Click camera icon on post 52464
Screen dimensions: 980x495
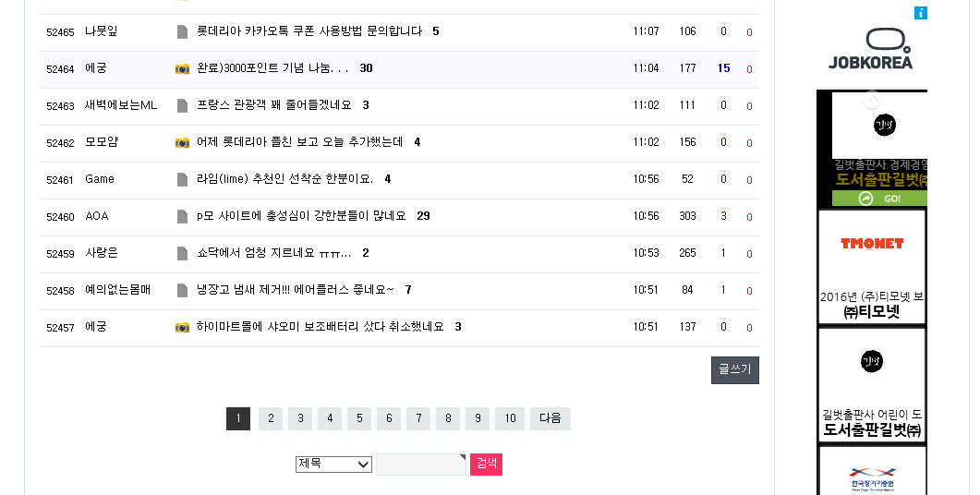(182, 69)
